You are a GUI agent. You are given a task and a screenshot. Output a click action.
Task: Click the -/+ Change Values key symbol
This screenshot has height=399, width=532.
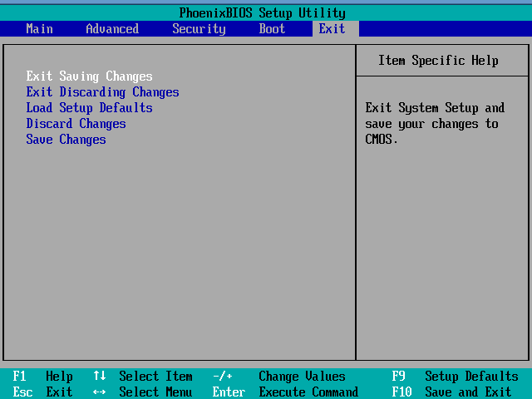pyautogui.click(x=223, y=377)
